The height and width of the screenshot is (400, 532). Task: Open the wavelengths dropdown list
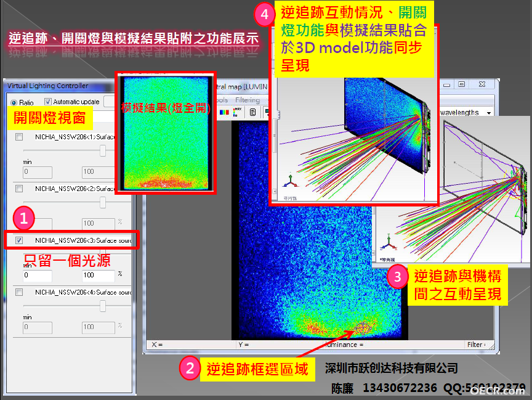pyautogui.click(x=489, y=113)
